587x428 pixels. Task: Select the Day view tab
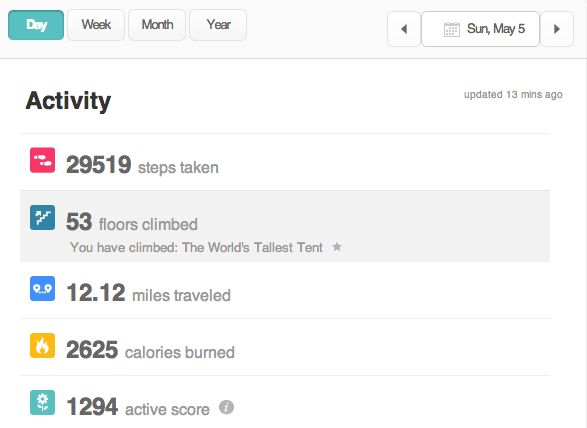point(36,25)
